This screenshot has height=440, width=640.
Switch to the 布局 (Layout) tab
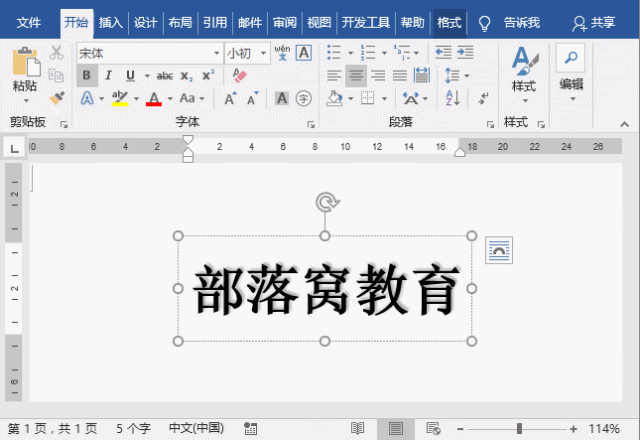(180, 23)
